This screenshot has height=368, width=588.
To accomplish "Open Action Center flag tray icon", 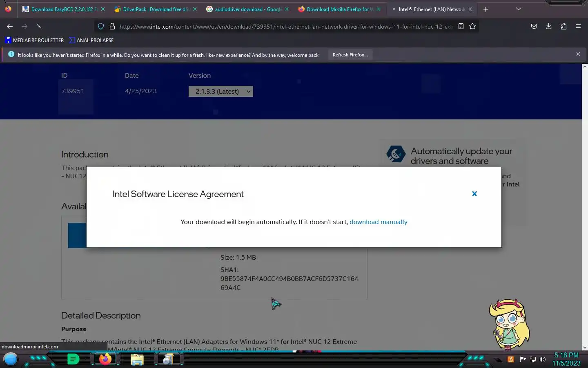I will point(522,359).
